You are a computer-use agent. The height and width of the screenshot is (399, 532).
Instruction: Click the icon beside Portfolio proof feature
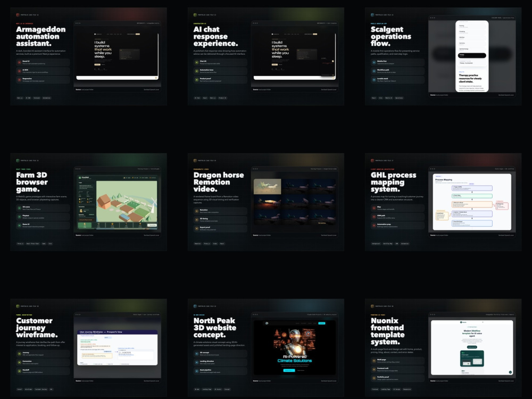[374, 378]
